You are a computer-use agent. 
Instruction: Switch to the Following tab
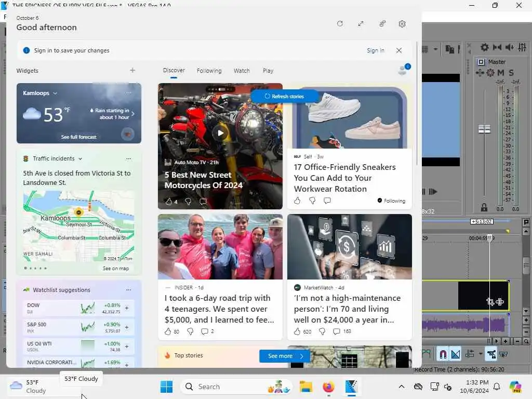pos(209,71)
